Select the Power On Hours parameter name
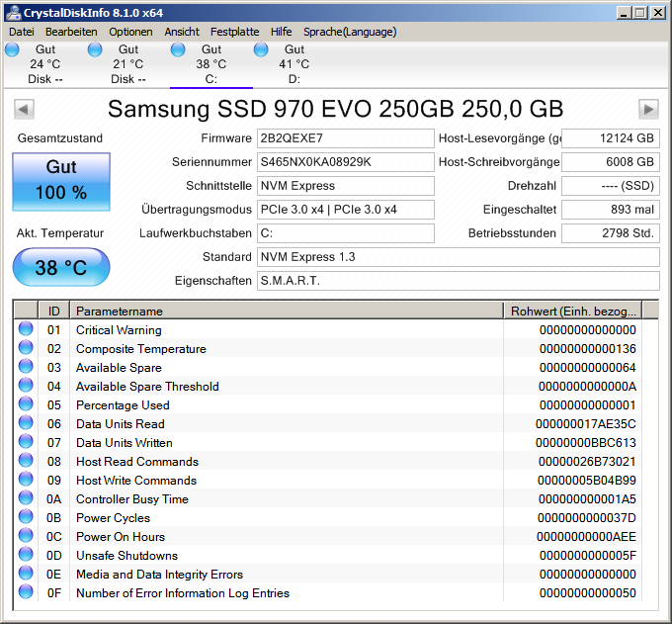Viewport: 672px width, 624px height. (121, 537)
